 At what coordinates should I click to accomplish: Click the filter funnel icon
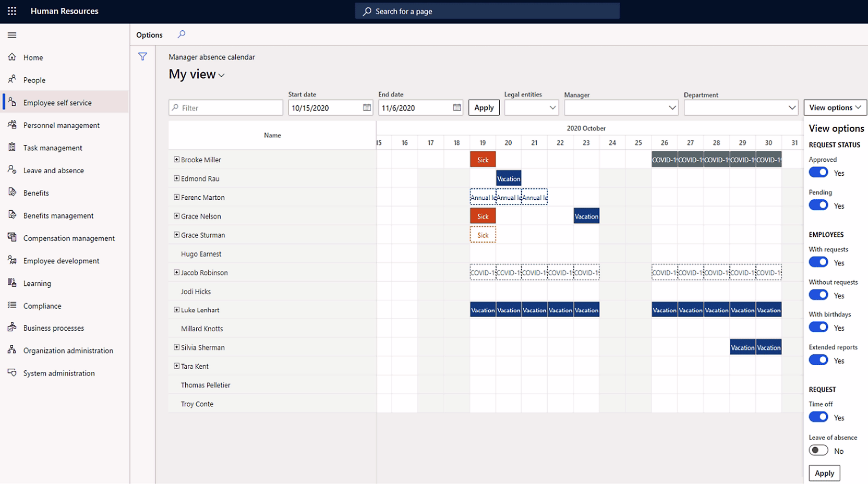(142, 57)
